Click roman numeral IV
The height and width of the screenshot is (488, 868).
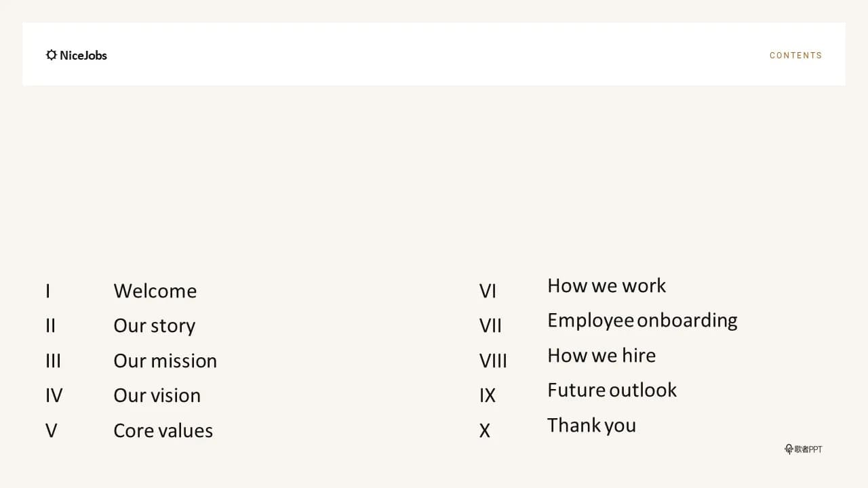tap(54, 396)
